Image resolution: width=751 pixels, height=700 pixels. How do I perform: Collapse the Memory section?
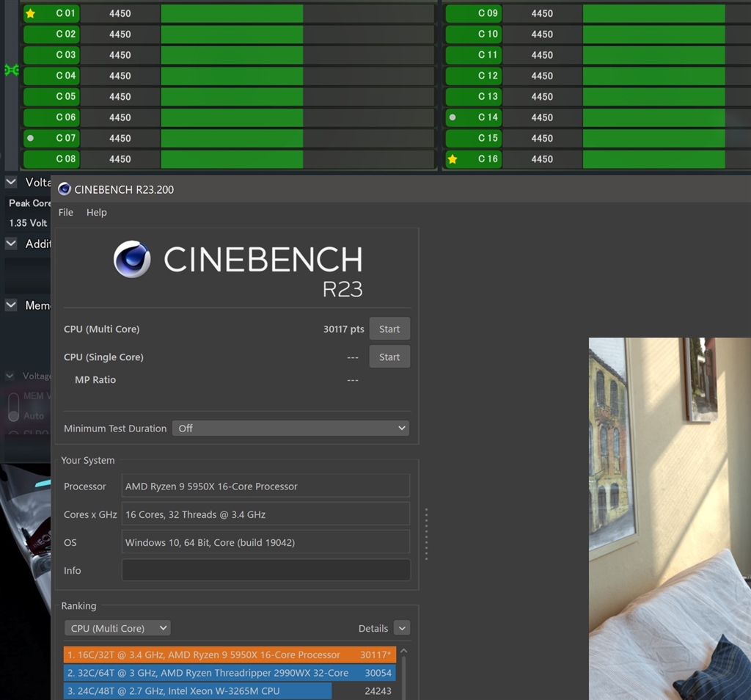click(10, 305)
